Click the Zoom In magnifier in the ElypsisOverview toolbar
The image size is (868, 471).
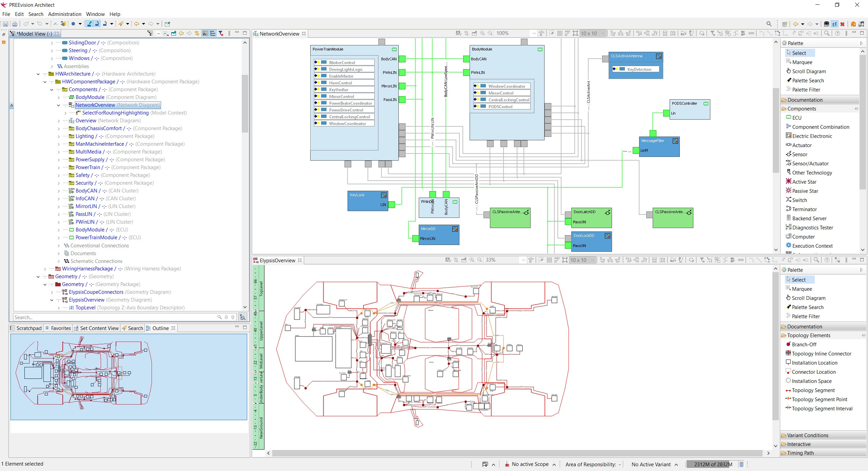click(472, 260)
